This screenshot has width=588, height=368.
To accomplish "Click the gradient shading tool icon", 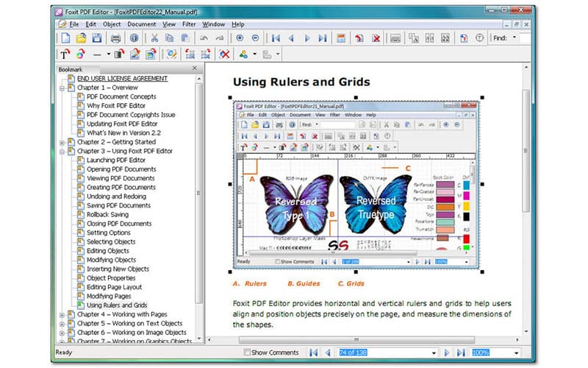I will coord(119,54).
